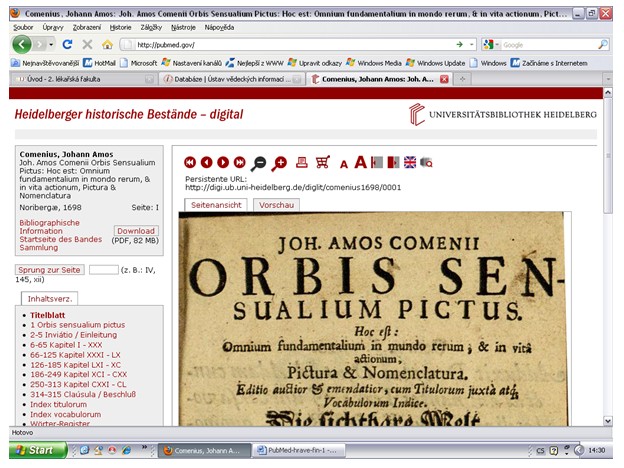Open the HotMail bookmark
This screenshot has height=468, width=624.
99,63
